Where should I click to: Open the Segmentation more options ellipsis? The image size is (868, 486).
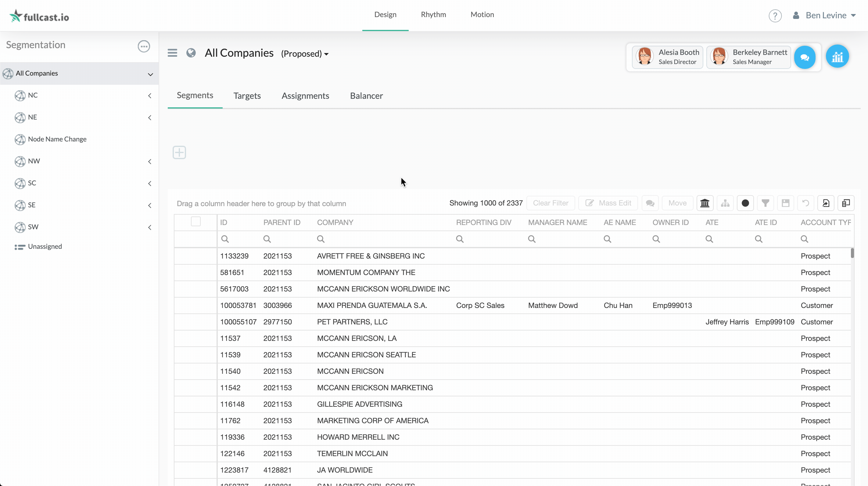click(x=144, y=46)
